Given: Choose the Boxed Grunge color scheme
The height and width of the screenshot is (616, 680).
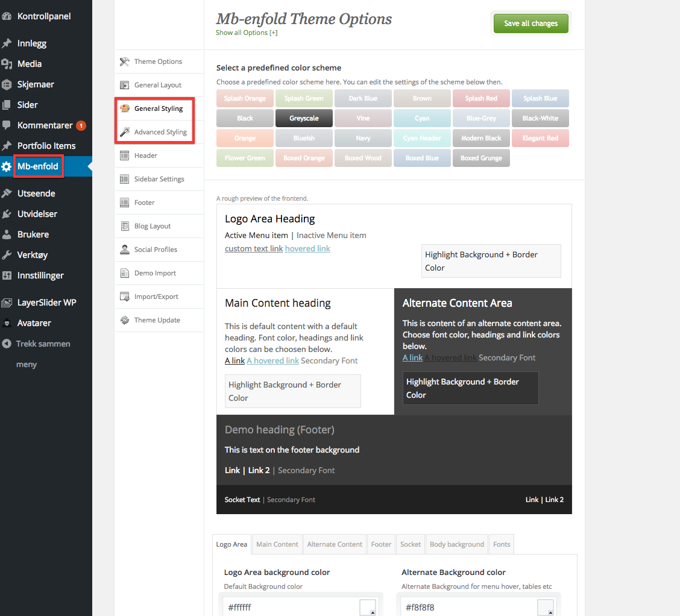Looking at the screenshot, I should coord(481,159).
